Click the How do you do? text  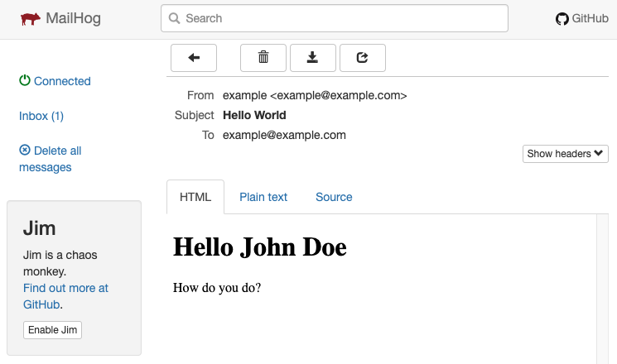point(217,288)
